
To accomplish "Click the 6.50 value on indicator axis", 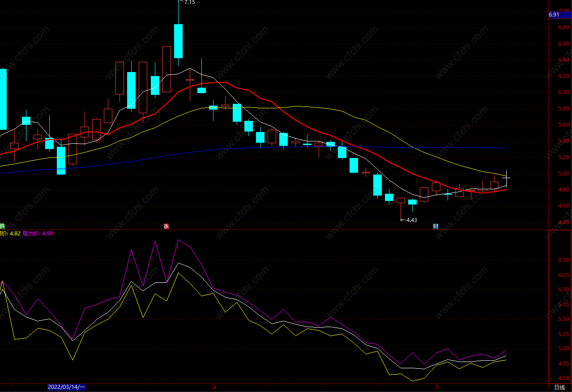I will click(x=563, y=260).
